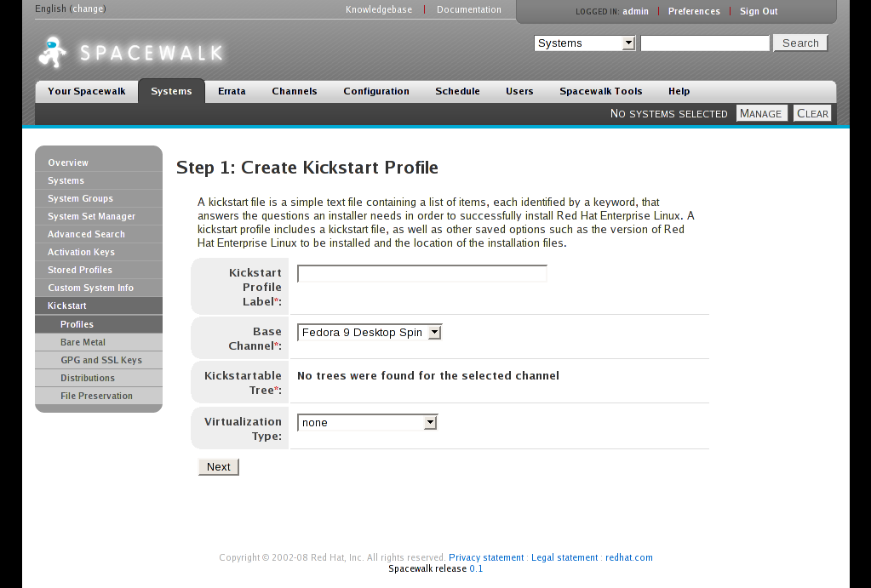This screenshot has width=871, height=588.
Task: Open File Preservation under Kickstart
Action: click(x=99, y=396)
